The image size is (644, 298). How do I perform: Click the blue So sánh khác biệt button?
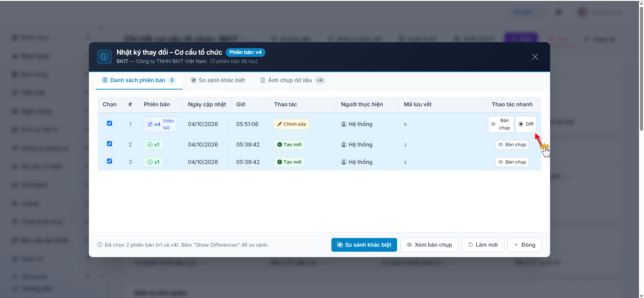tap(364, 245)
